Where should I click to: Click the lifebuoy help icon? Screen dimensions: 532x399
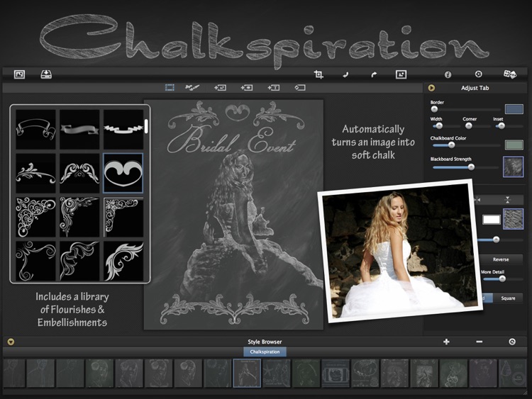(x=478, y=74)
